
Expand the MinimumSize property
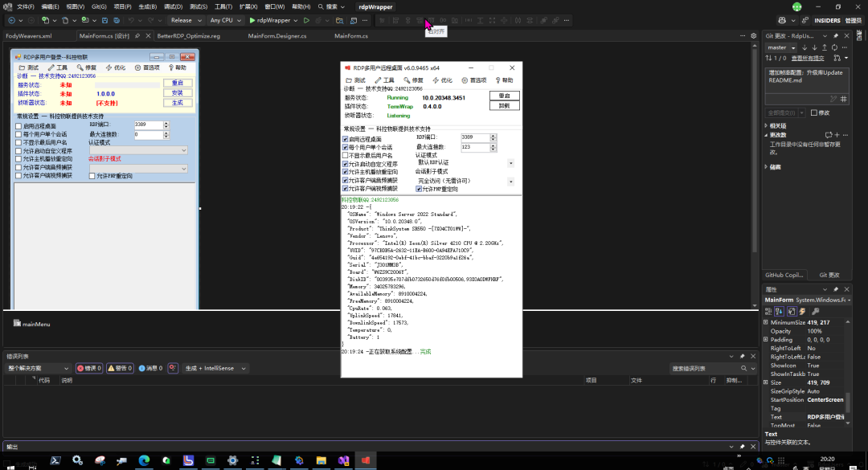tap(766, 322)
